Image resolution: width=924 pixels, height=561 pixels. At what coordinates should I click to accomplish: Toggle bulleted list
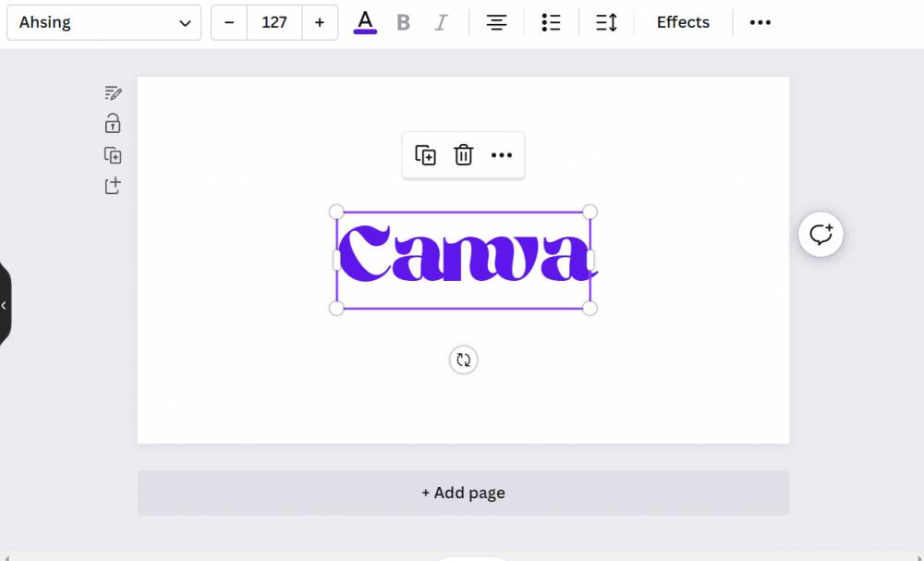point(551,22)
